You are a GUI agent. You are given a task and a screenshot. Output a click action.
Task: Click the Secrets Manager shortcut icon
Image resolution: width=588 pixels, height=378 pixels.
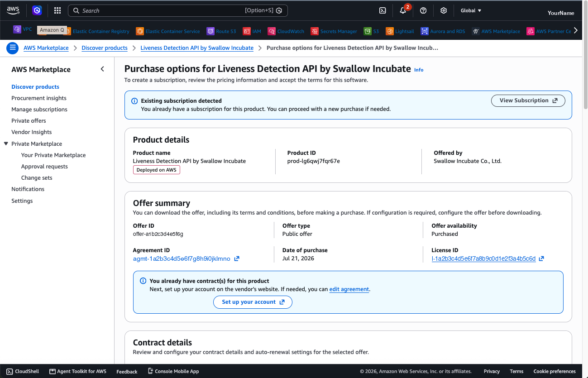tap(315, 31)
